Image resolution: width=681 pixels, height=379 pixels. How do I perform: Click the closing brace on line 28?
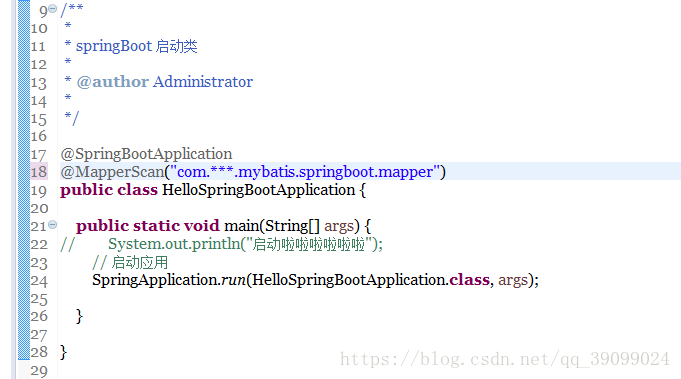63,352
